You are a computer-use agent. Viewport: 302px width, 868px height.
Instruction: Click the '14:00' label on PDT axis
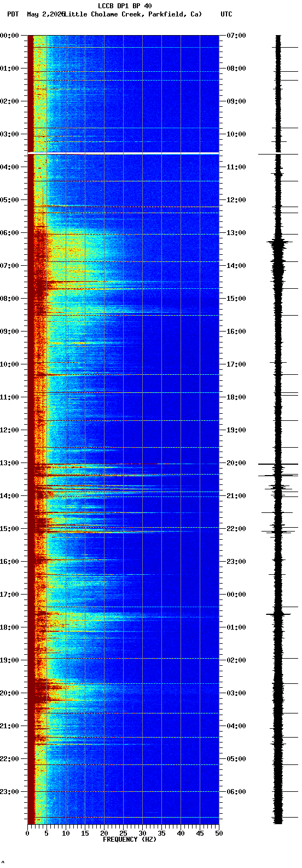[9, 496]
